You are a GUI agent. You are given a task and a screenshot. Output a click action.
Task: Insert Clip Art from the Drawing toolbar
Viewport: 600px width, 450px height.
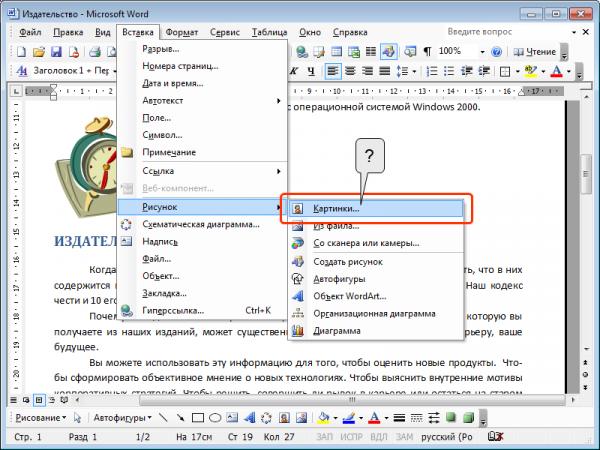click(x=284, y=417)
